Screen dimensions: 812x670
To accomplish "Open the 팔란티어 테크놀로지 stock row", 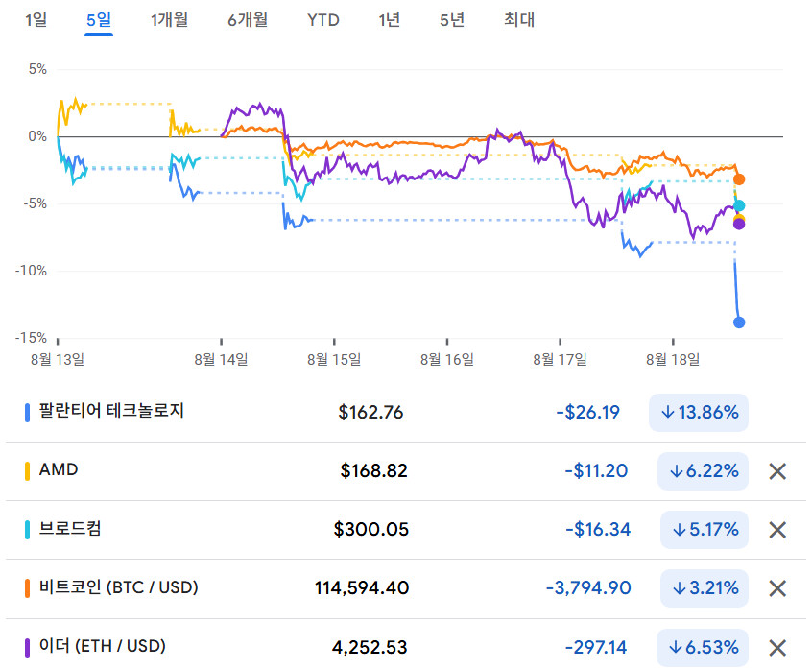I will (111, 412).
